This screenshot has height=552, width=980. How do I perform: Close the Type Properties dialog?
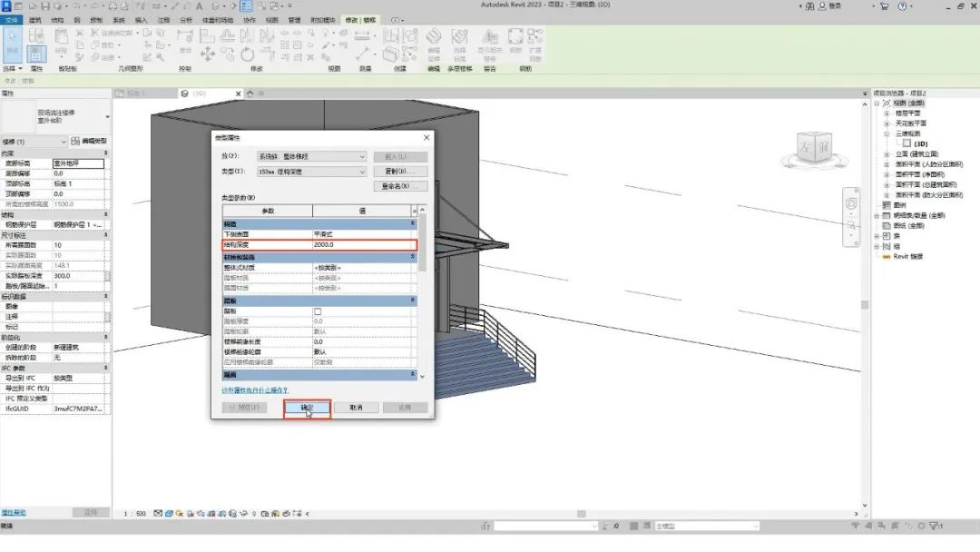426,137
